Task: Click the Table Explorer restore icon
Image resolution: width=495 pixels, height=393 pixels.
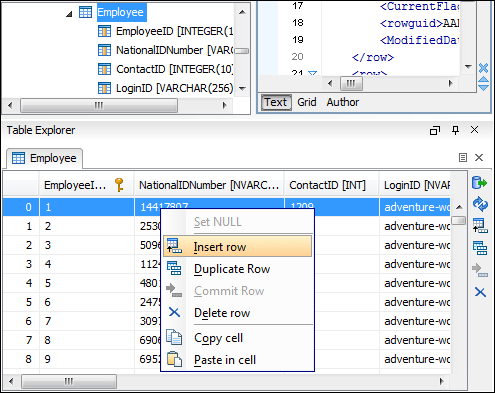Action: [x=435, y=130]
